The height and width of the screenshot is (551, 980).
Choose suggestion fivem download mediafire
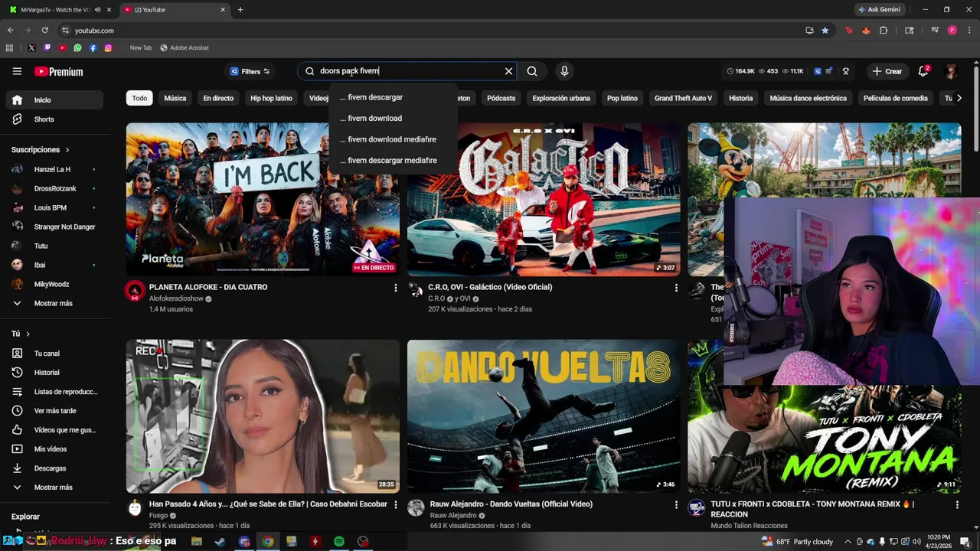393,139
